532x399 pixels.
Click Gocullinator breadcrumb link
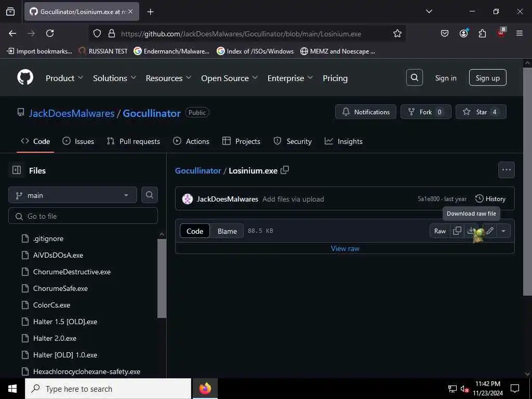198,170
